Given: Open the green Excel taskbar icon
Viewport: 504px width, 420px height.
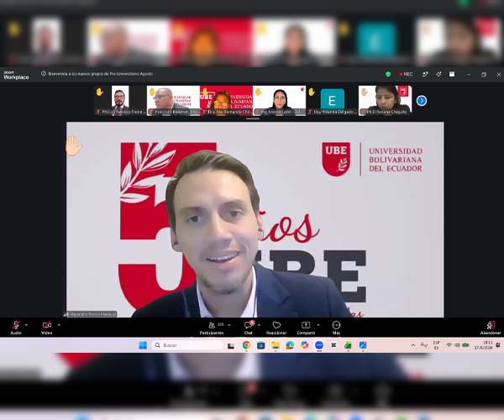Looking at the screenshot, I should (x=348, y=345).
